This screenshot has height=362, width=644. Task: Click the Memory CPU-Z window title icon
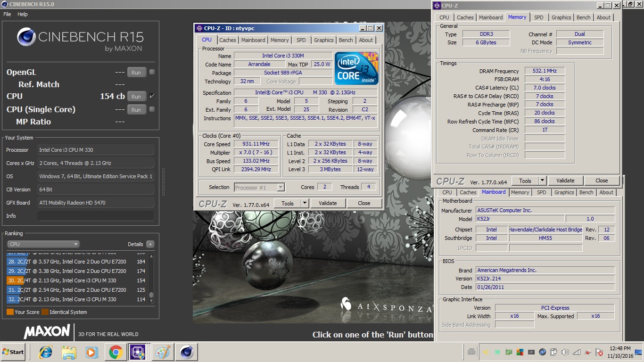437,6
